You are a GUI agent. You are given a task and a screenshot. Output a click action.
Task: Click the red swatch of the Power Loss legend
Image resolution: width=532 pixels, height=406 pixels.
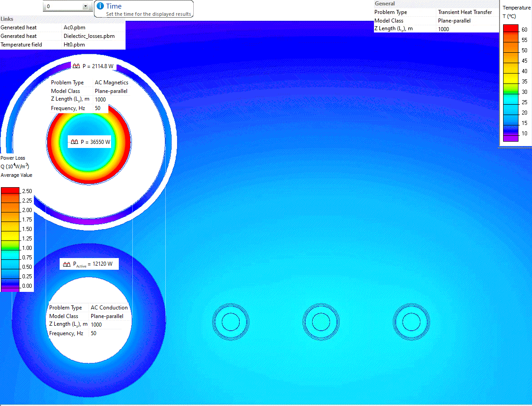(x=10, y=190)
